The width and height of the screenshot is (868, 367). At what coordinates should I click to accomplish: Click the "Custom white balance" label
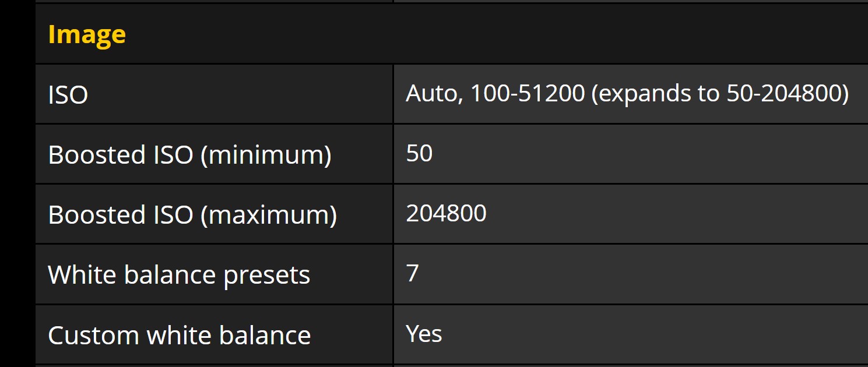coord(179,336)
